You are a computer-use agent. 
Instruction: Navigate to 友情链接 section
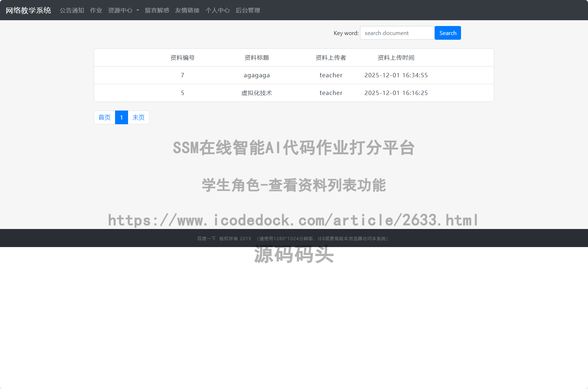coord(187,10)
